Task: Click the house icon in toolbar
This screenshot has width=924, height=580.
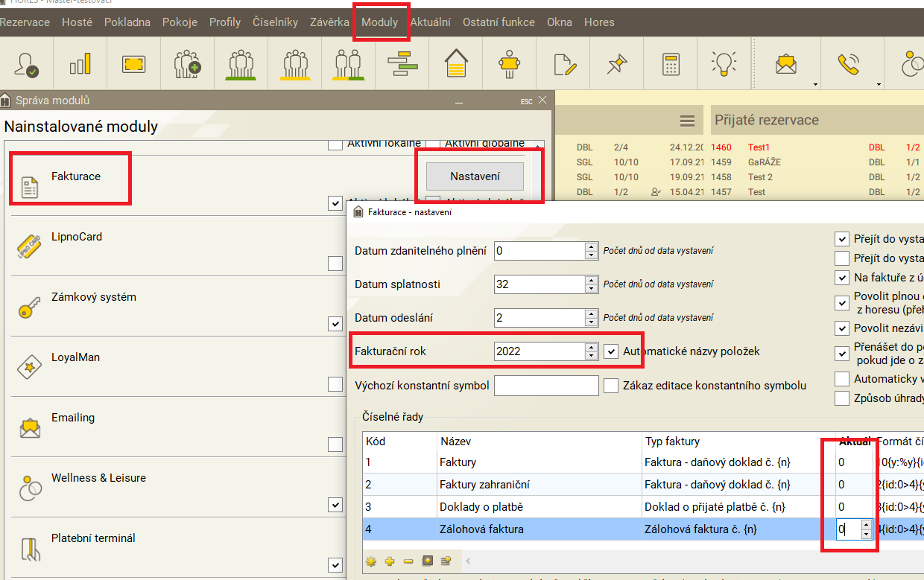Action: click(455, 65)
